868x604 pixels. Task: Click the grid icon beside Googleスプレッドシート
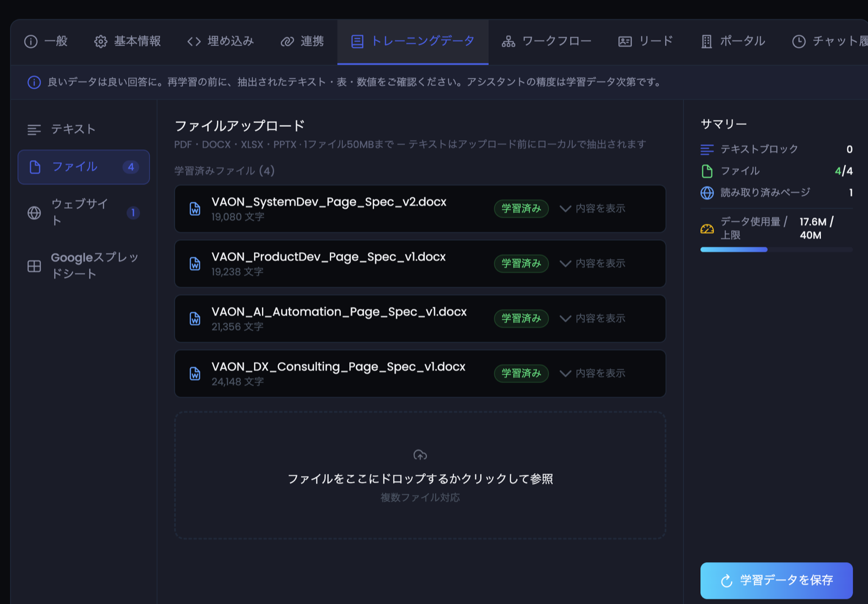point(34,266)
